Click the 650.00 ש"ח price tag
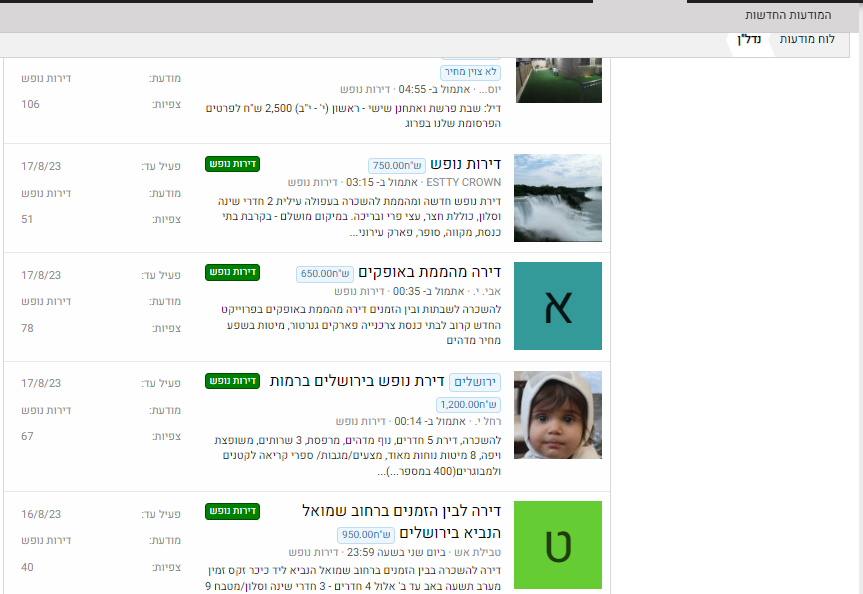This screenshot has width=863, height=594. [x=325, y=274]
